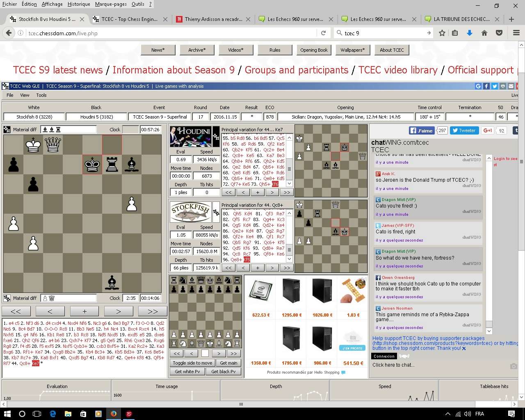Click the Google share icon in TCEC header
This screenshot has width=525, height=420.
[478, 86]
